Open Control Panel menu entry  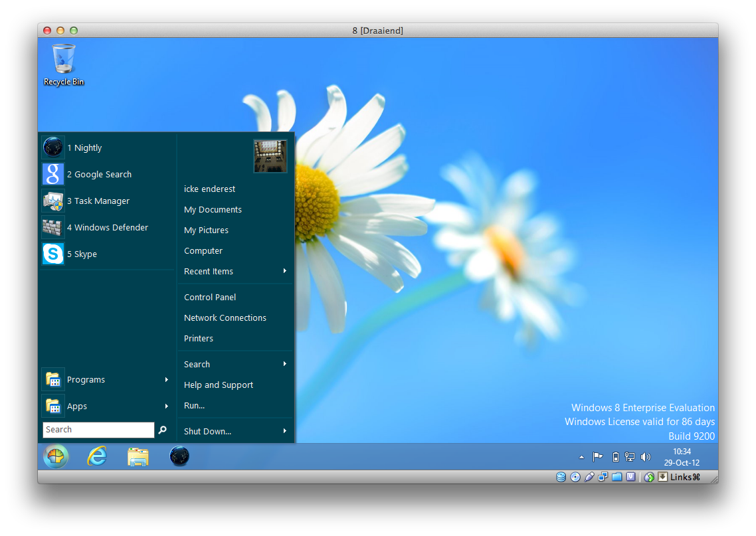[210, 298]
